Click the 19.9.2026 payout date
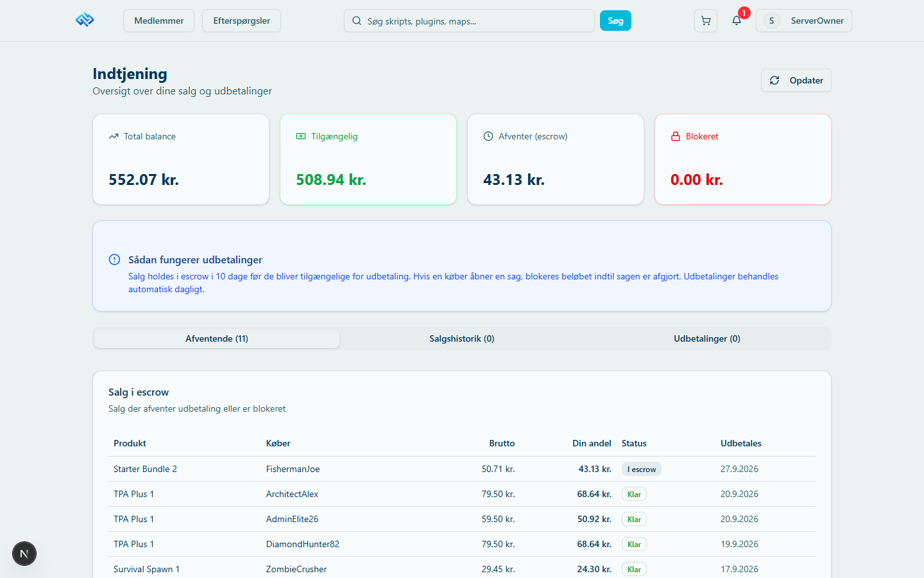 pyautogui.click(x=739, y=544)
